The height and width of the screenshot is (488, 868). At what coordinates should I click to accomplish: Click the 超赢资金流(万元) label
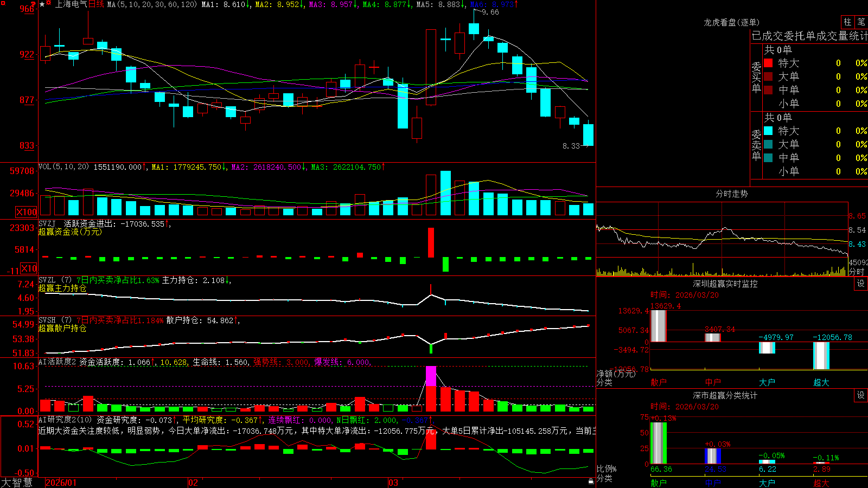tap(70, 232)
